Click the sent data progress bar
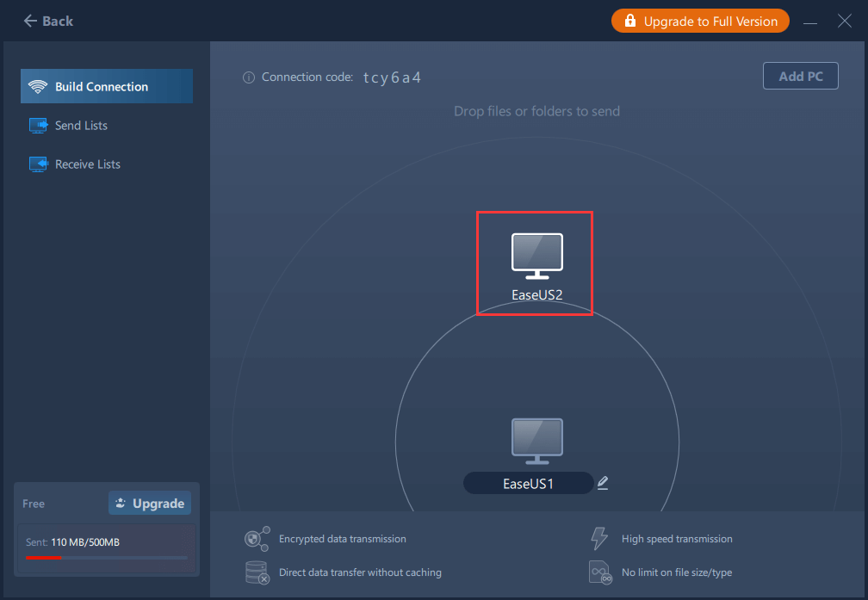Image resolution: width=868 pixels, height=600 pixels. tap(106, 558)
